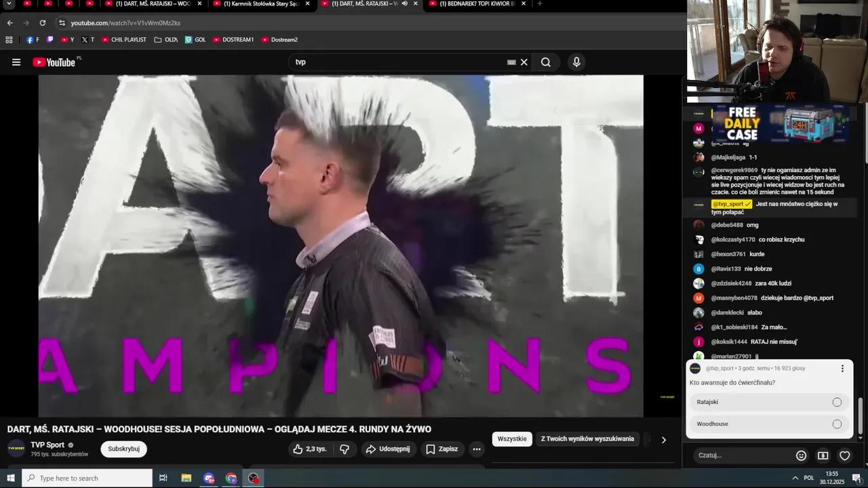This screenshot has width=868, height=488.
Task: Open Google Chrome from the taskbar
Action: (231, 478)
